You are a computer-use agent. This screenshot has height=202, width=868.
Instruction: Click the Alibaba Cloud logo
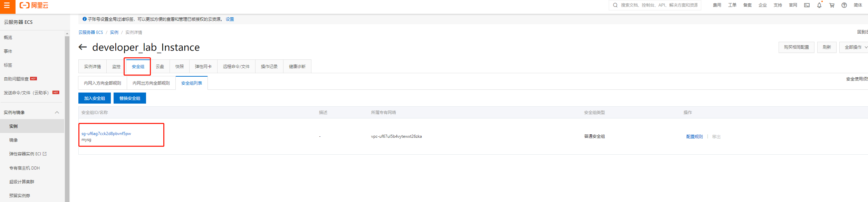pyautogui.click(x=34, y=6)
